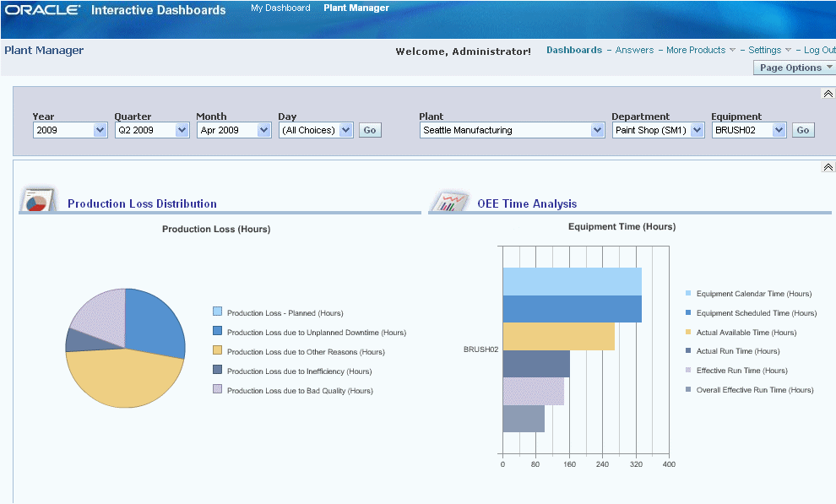
Task: Click the Log Out link
Action: click(819, 50)
